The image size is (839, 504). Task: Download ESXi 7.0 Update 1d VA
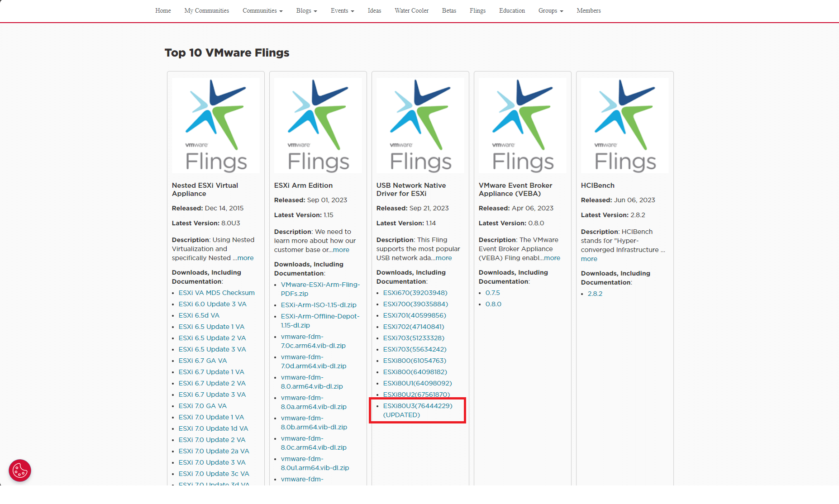(x=214, y=428)
